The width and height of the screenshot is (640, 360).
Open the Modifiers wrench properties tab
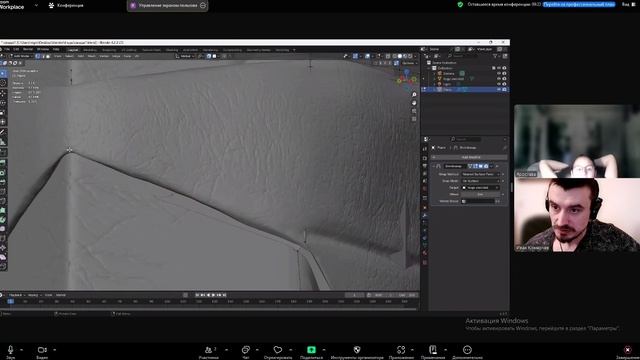[425, 215]
